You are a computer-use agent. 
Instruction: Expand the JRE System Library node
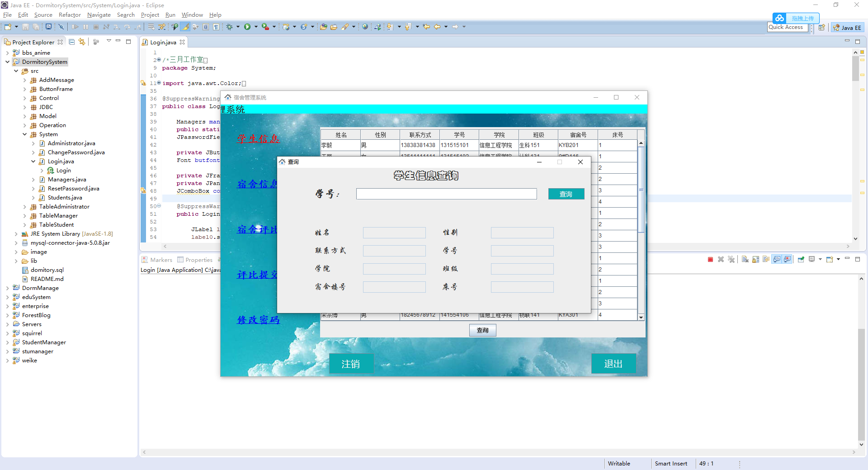pos(16,234)
